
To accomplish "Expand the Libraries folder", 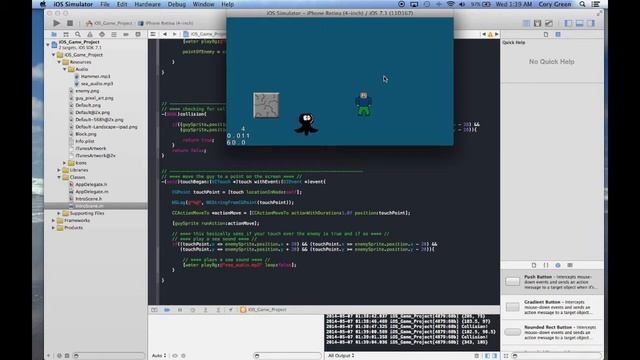I will [59, 170].
